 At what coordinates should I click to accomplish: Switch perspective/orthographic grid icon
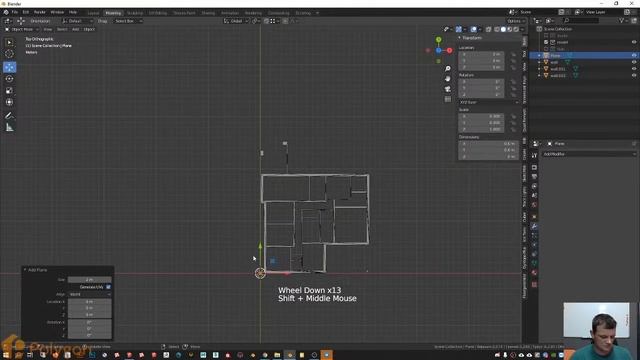pos(448,99)
